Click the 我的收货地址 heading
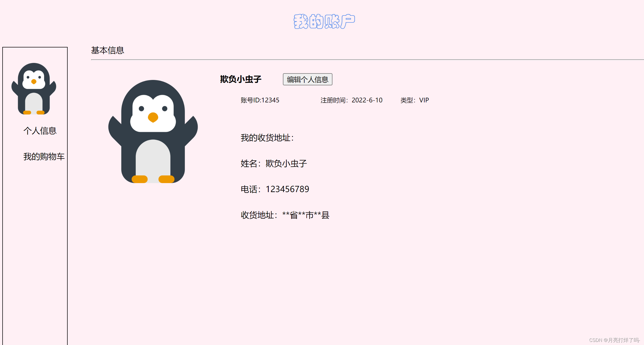 click(267, 138)
